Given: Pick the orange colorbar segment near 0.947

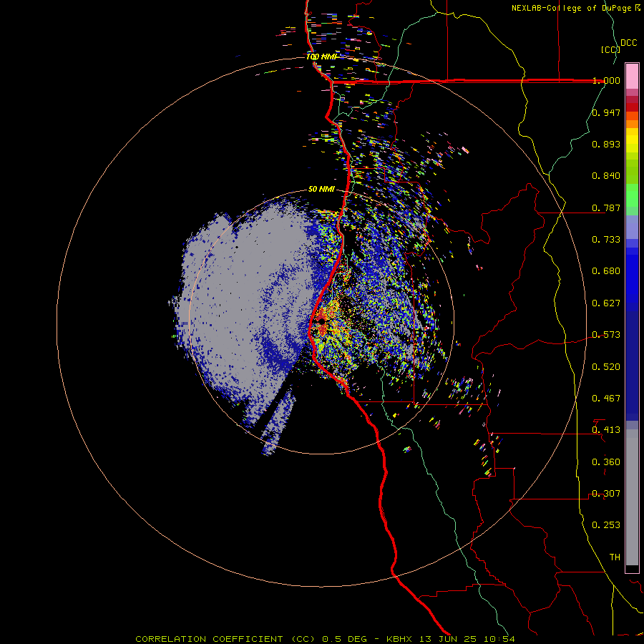Looking at the screenshot, I should (632, 116).
